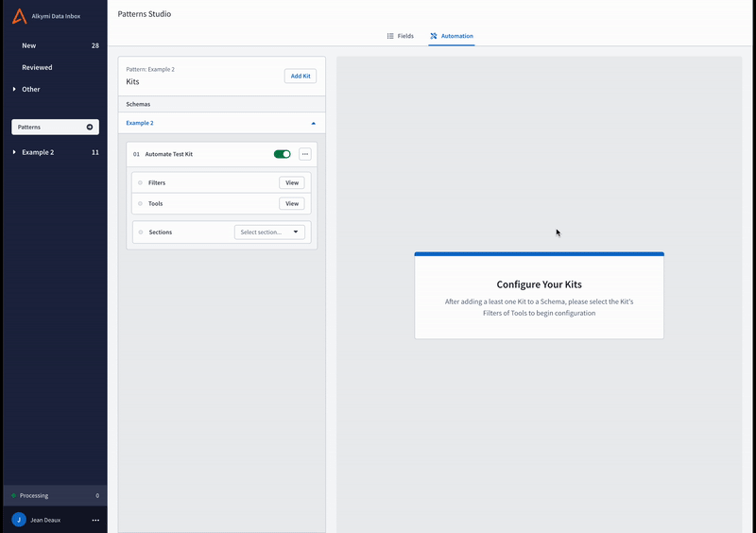The height and width of the screenshot is (533, 756).
Task: Click the Pattern: Example 2 label
Action: [x=150, y=69]
